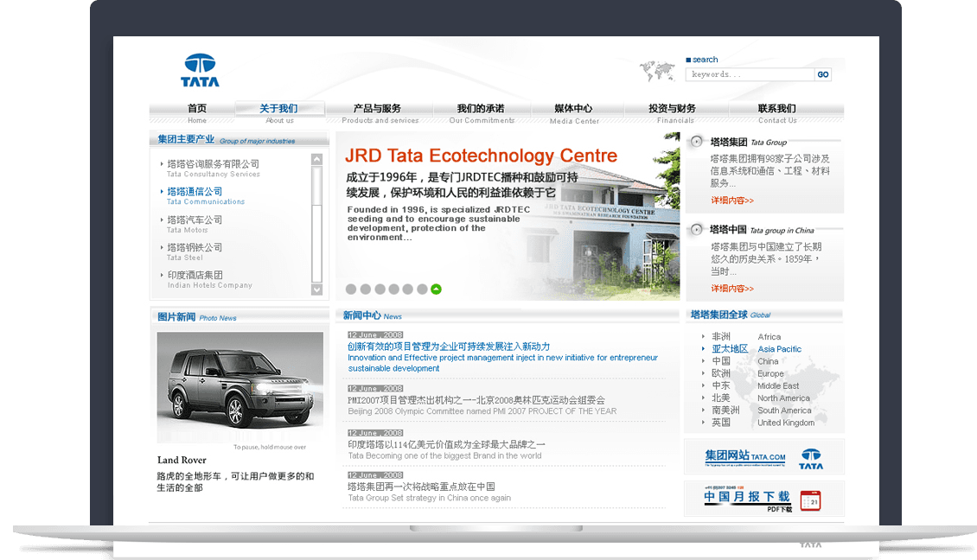Switch to the 媒体中心 Media Center tab

(x=574, y=108)
